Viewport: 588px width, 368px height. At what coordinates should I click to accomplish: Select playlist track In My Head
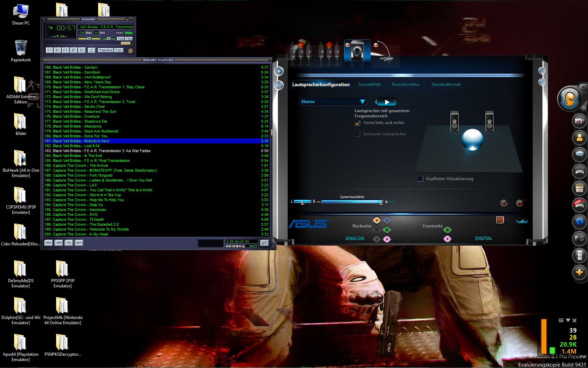(x=156, y=234)
